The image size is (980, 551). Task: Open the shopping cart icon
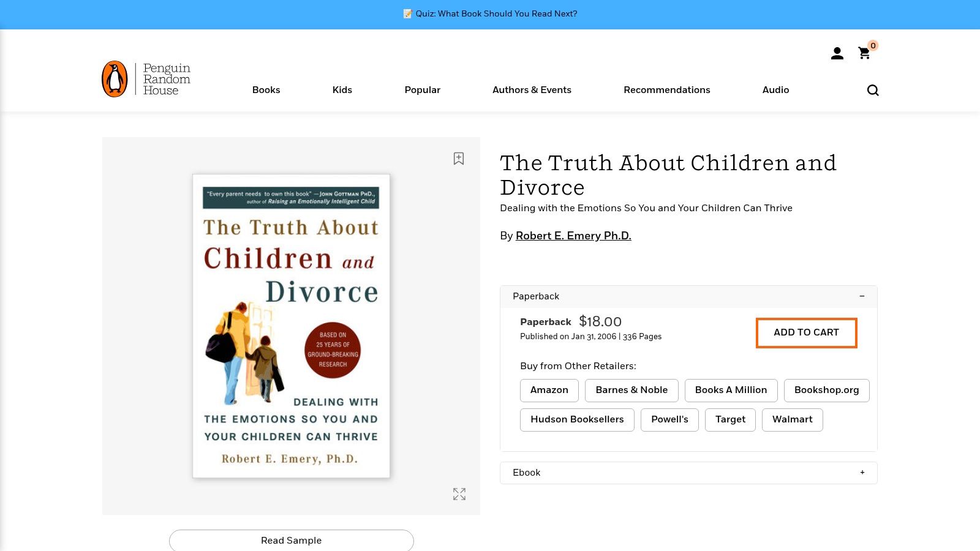864,53
